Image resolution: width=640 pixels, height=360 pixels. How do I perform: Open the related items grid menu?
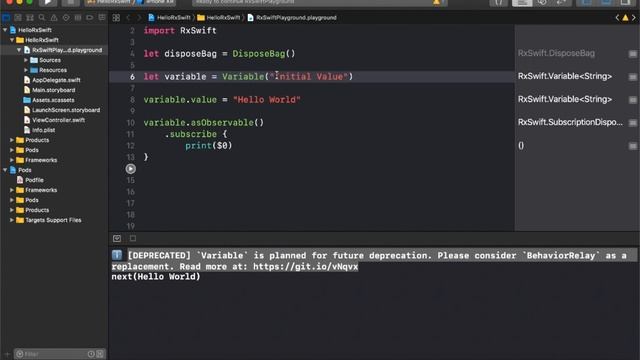pyautogui.click(x=116, y=18)
